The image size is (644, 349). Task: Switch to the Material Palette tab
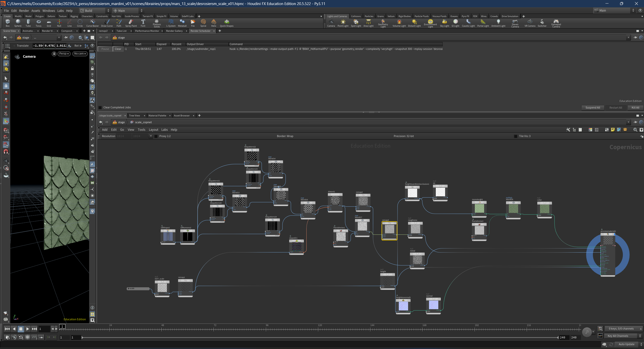point(157,116)
